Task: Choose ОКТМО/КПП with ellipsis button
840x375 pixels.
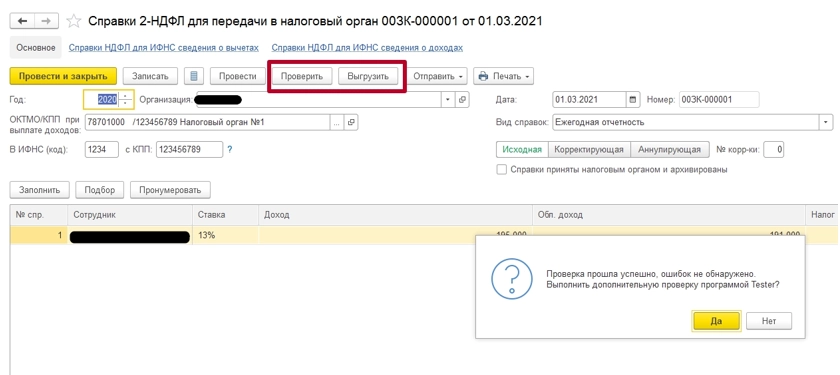Action: [x=336, y=123]
